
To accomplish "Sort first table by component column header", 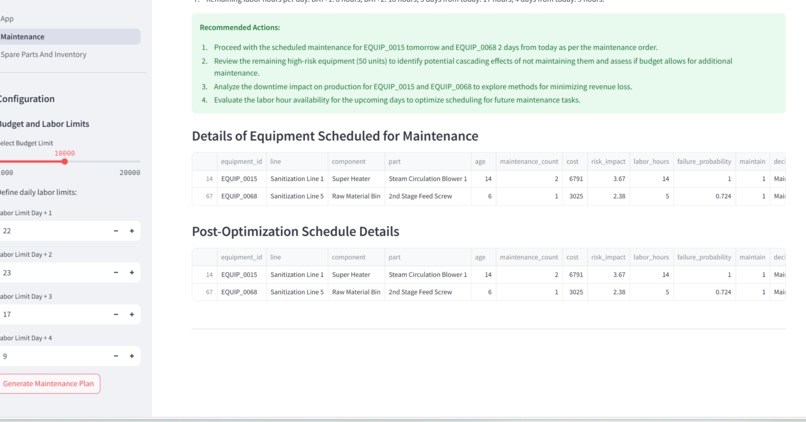I will [x=356, y=161].
